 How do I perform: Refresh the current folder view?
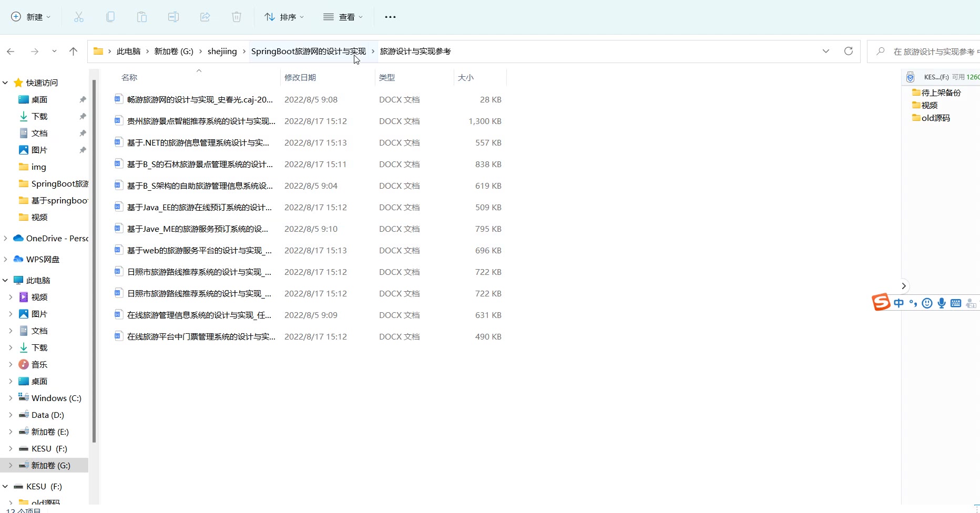(848, 51)
